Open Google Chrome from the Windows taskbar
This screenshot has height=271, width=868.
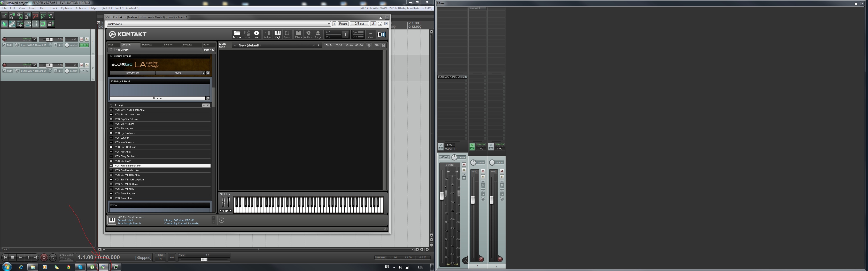[68, 267]
